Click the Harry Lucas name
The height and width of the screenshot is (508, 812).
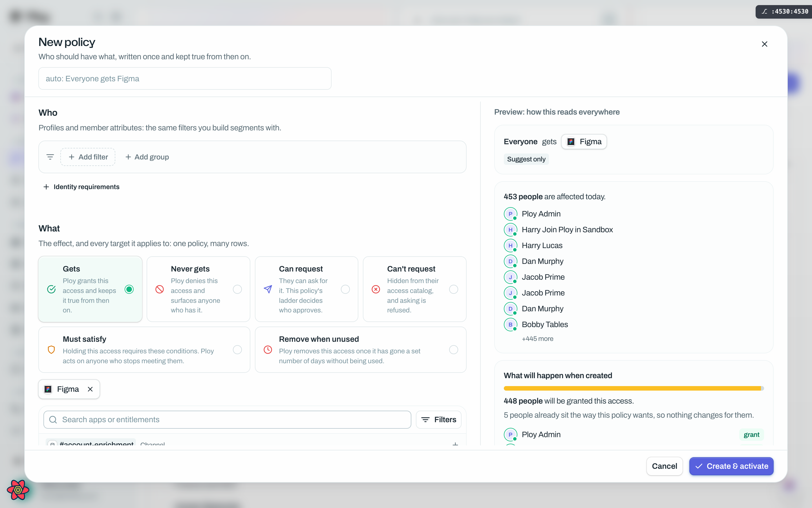pyautogui.click(x=542, y=246)
